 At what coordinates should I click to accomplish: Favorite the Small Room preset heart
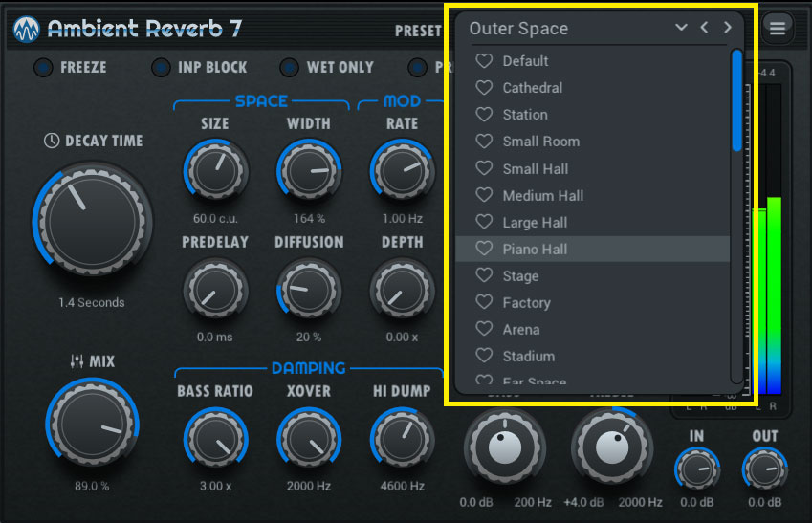pyautogui.click(x=484, y=142)
